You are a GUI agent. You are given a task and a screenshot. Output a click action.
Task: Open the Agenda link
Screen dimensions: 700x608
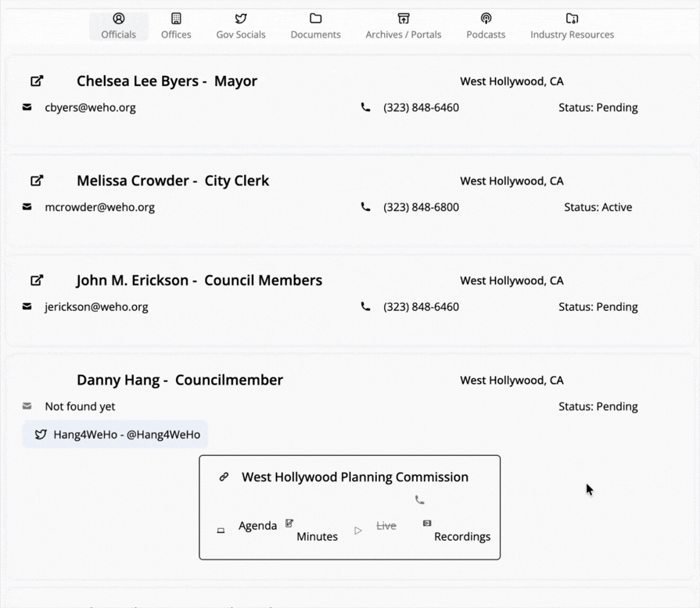coord(257,526)
